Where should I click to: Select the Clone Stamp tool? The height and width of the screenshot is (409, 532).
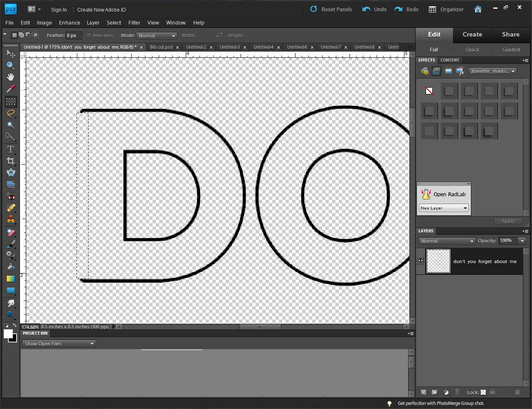point(11,219)
